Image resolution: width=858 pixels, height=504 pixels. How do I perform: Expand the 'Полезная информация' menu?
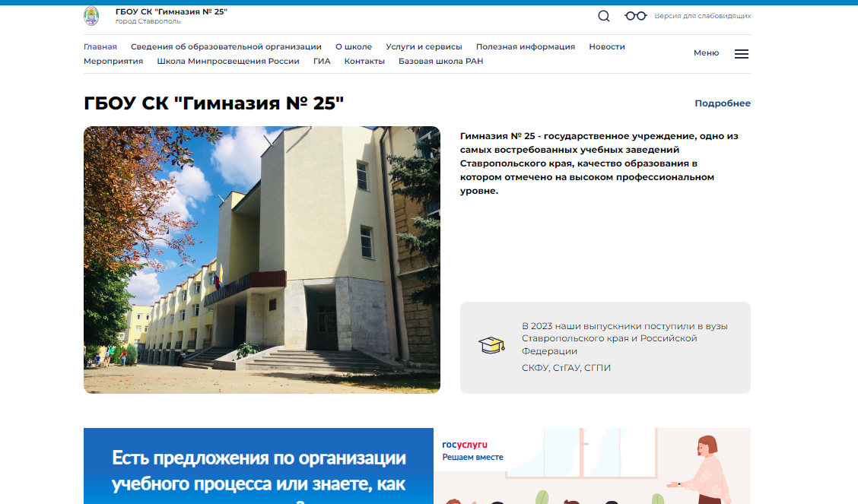pos(526,46)
